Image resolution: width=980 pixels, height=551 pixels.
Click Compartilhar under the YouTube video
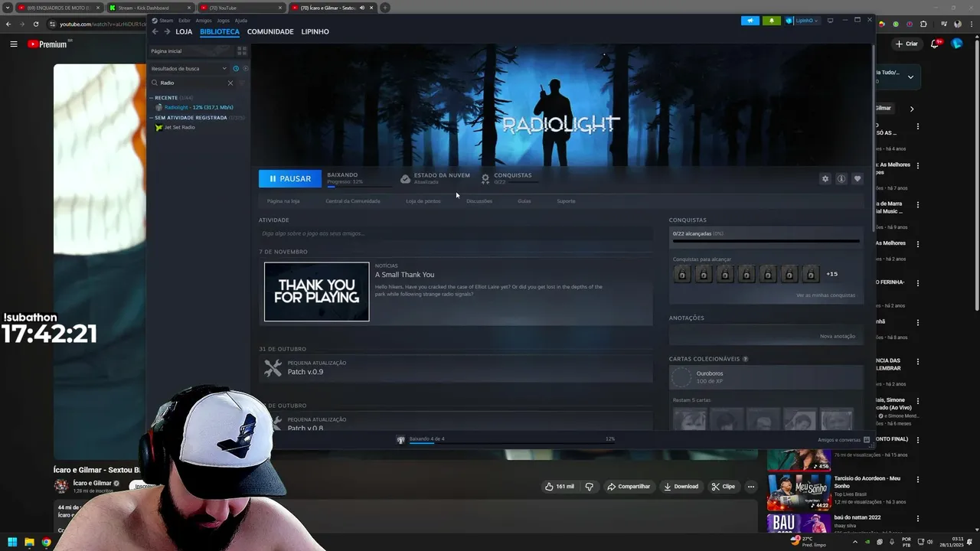629,486
